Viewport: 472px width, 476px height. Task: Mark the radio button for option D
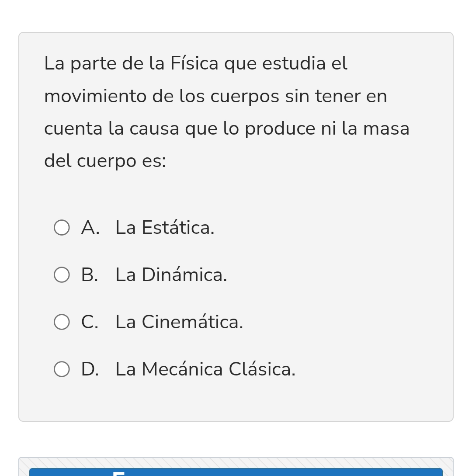click(x=62, y=369)
